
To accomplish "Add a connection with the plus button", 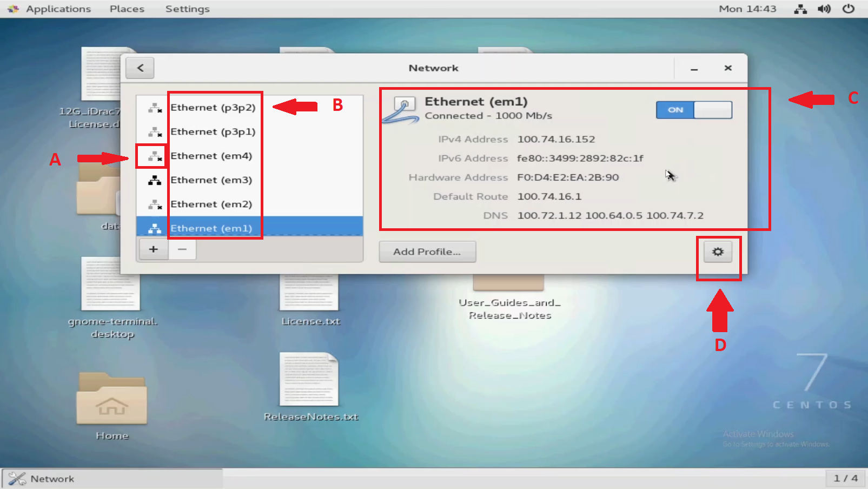I will [153, 249].
